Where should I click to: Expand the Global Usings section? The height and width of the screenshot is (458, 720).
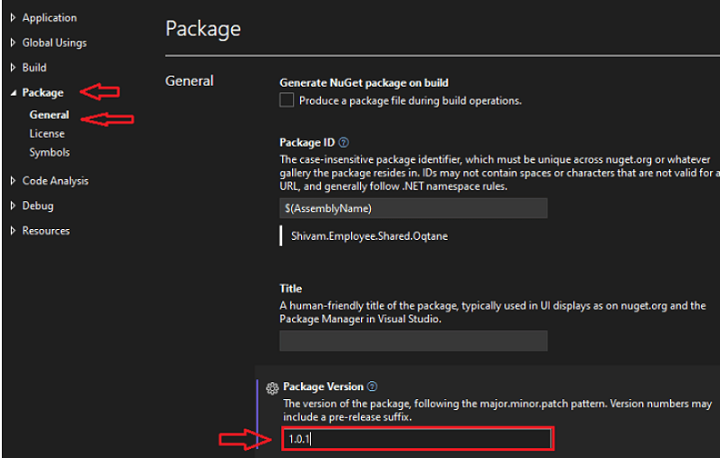click(13, 43)
